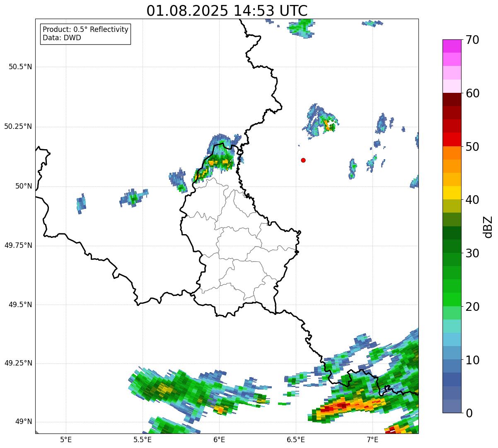Click the 50°N latitude label
The width and height of the screenshot is (498, 448).
point(24,186)
